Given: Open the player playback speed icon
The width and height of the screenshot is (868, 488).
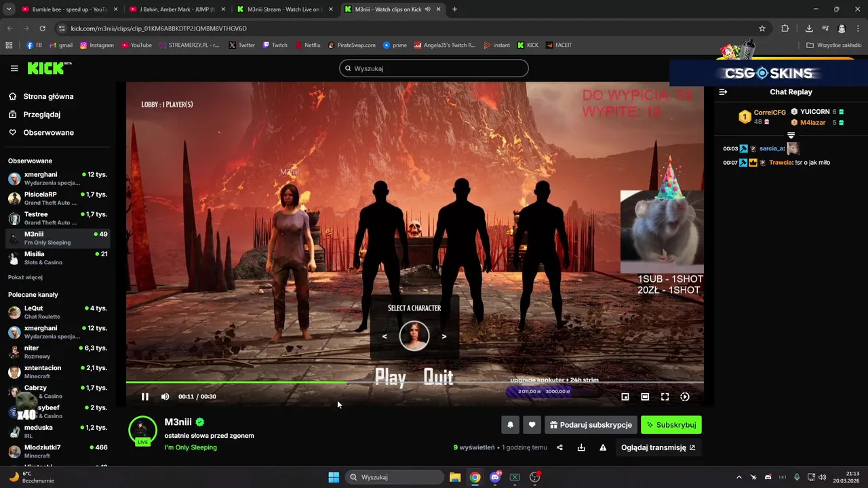Looking at the screenshot, I should [x=685, y=396].
